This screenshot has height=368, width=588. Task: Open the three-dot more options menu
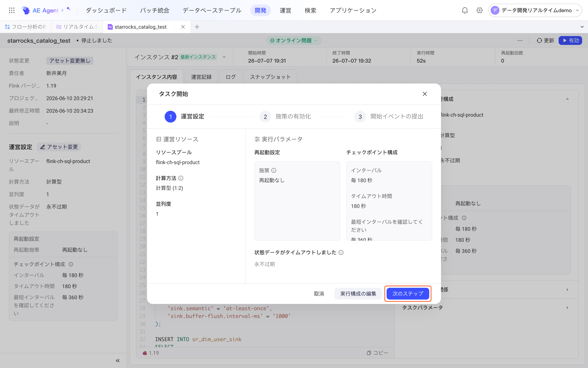tap(520, 40)
